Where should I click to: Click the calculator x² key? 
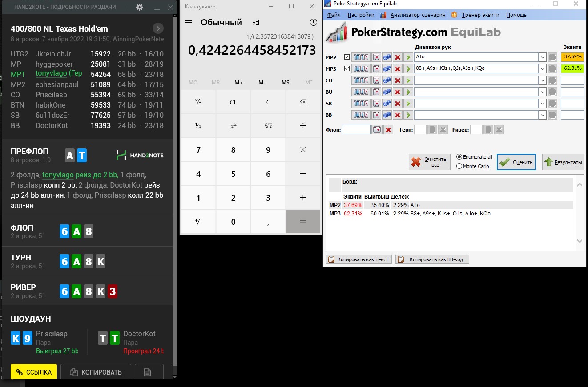click(x=233, y=126)
